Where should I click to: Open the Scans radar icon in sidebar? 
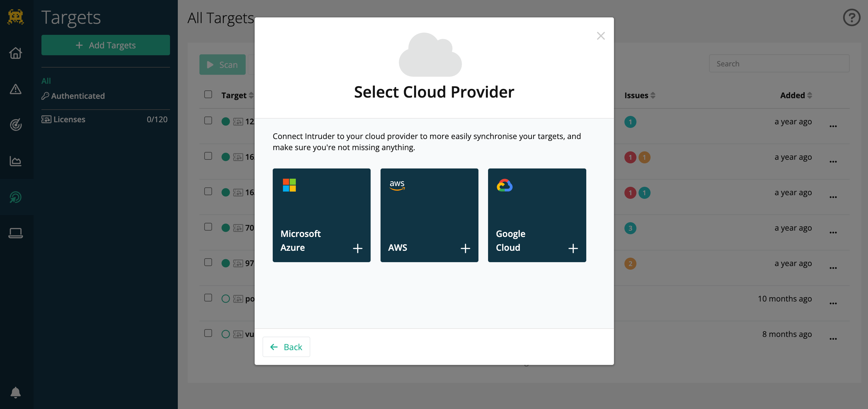(16, 125)
